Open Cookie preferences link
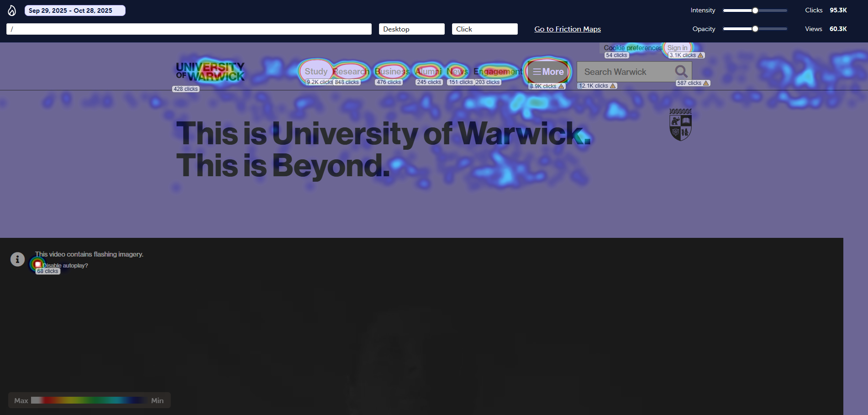 [632, 48]
